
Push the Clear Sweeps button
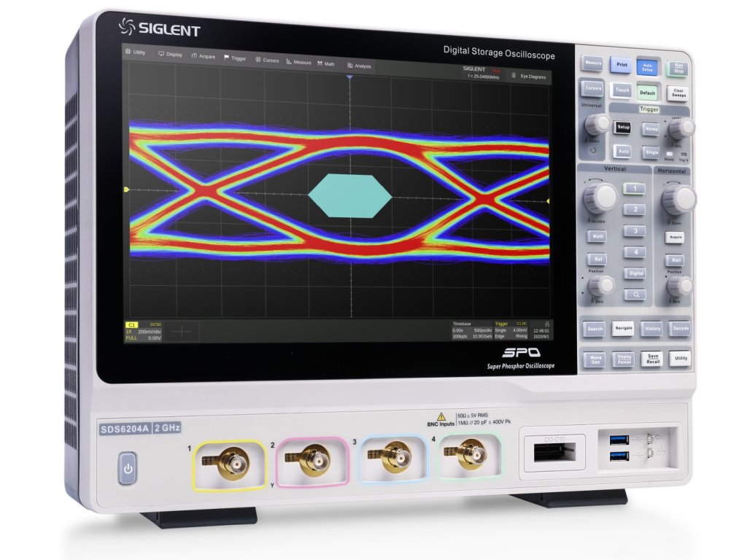pyautogui.click(x=678, y=94)
